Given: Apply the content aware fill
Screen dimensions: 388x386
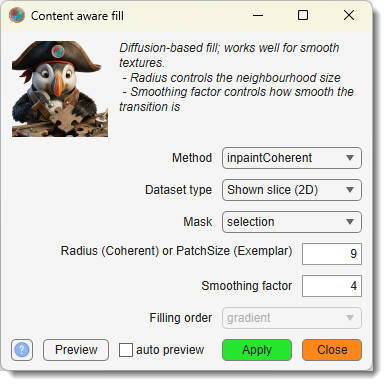Looking at the screenshot, I should pyautogui.click(x=257, y=350).
